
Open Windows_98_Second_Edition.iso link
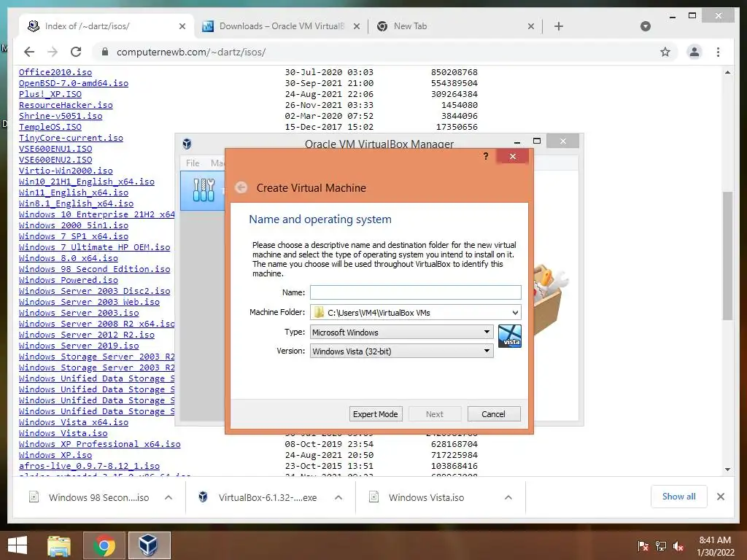(x=94, y=269)
